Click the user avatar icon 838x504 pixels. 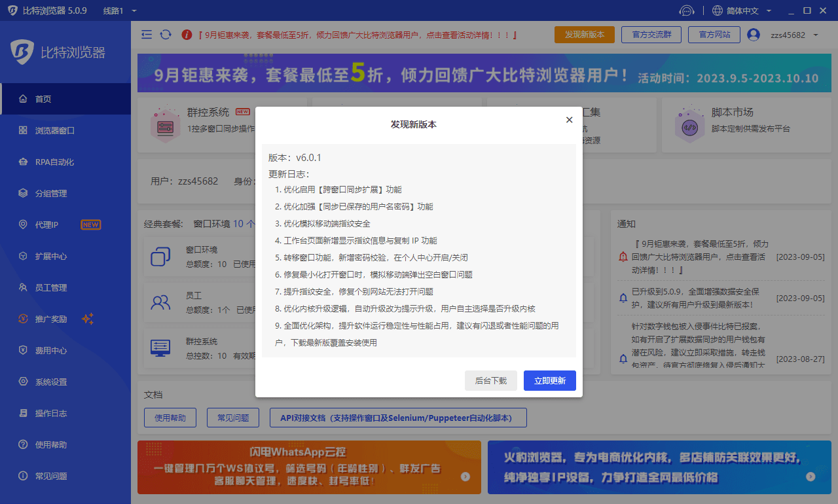754,35
